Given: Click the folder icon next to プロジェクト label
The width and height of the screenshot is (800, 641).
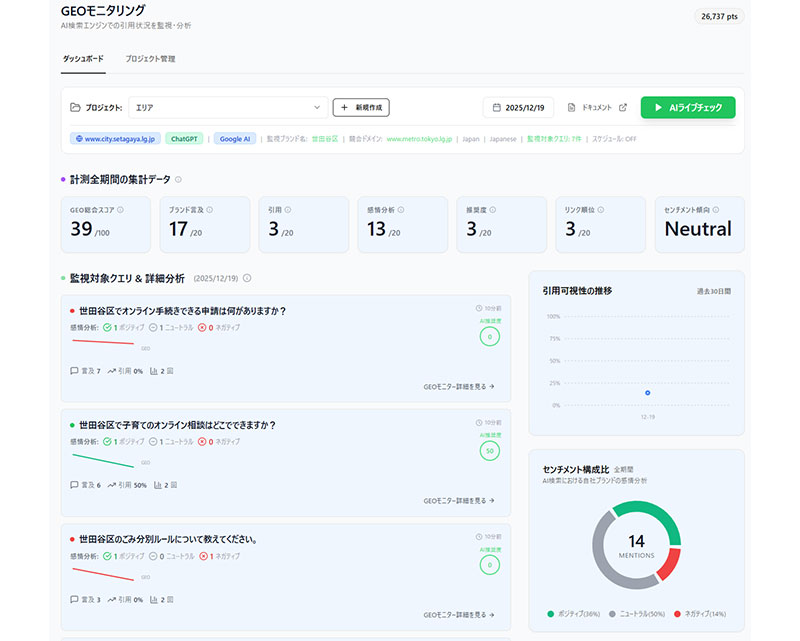Looking at the screenshot, I should pos(75,107).
